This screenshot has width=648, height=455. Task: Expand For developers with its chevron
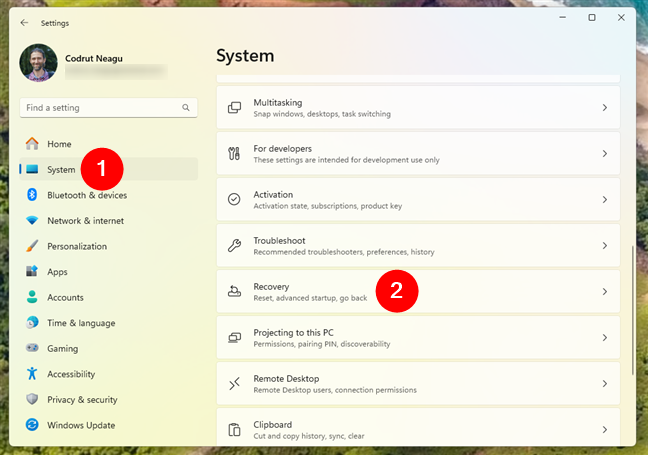tap(605, 153)
